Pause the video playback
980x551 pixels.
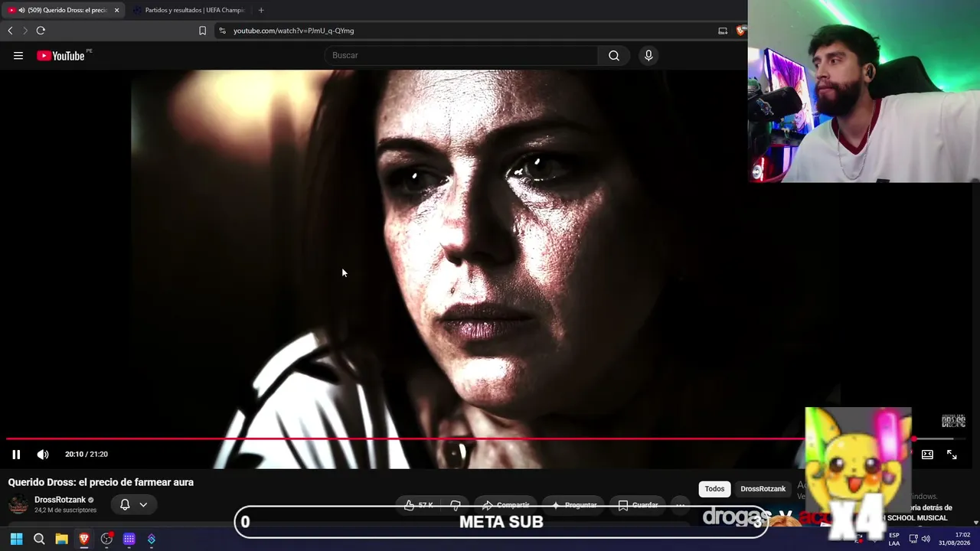coord(16,455)
